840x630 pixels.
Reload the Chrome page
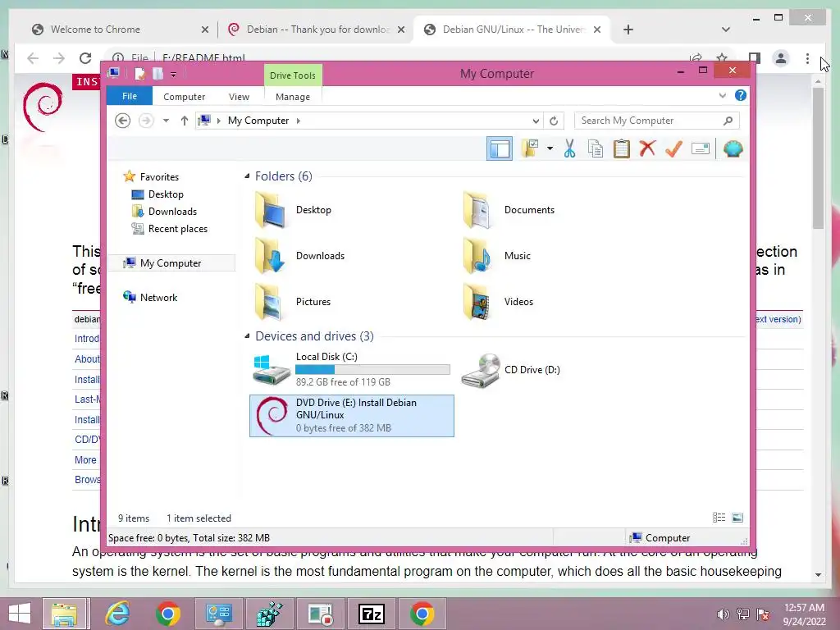click(x=85, y=58)
